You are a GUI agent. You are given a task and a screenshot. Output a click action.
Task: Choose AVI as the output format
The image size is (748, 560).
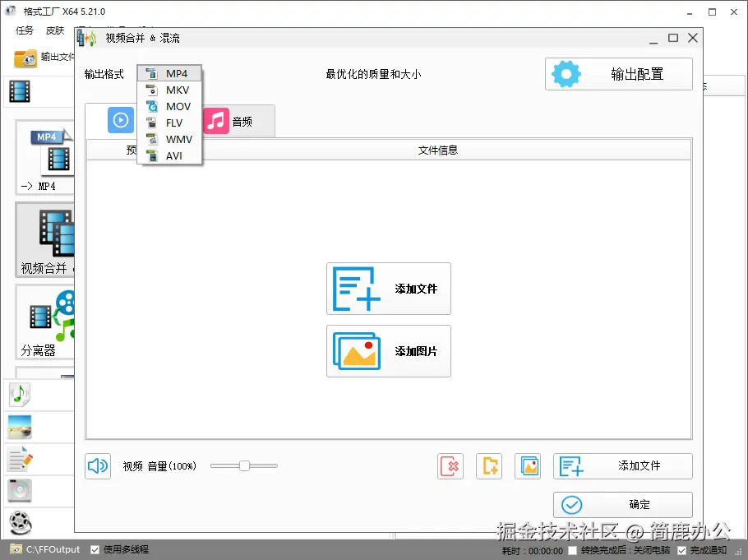[x=170, y=155]
